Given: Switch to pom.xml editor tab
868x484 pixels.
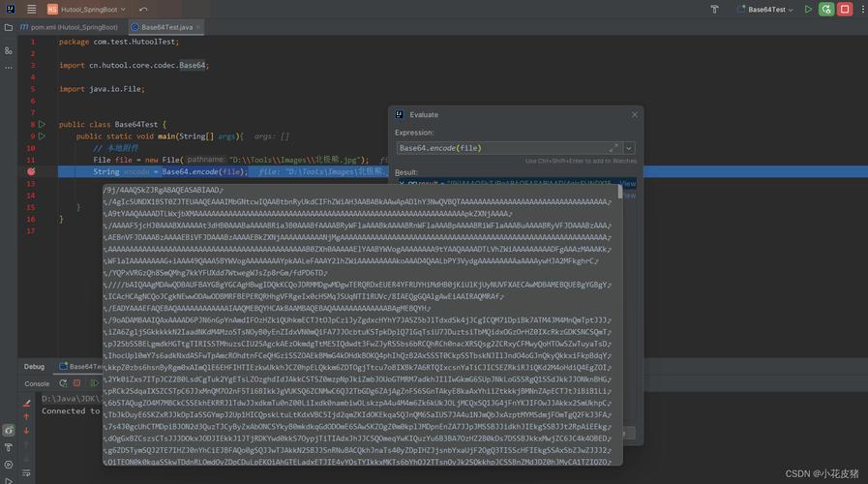Looking at the screenshot, I should (x=70, y=26).
